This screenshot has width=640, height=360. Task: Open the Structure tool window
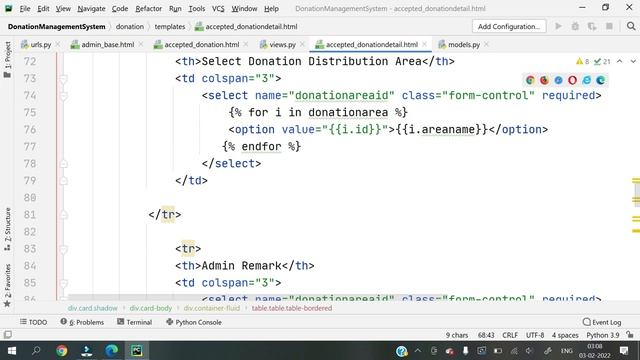(x=7, y=229)
